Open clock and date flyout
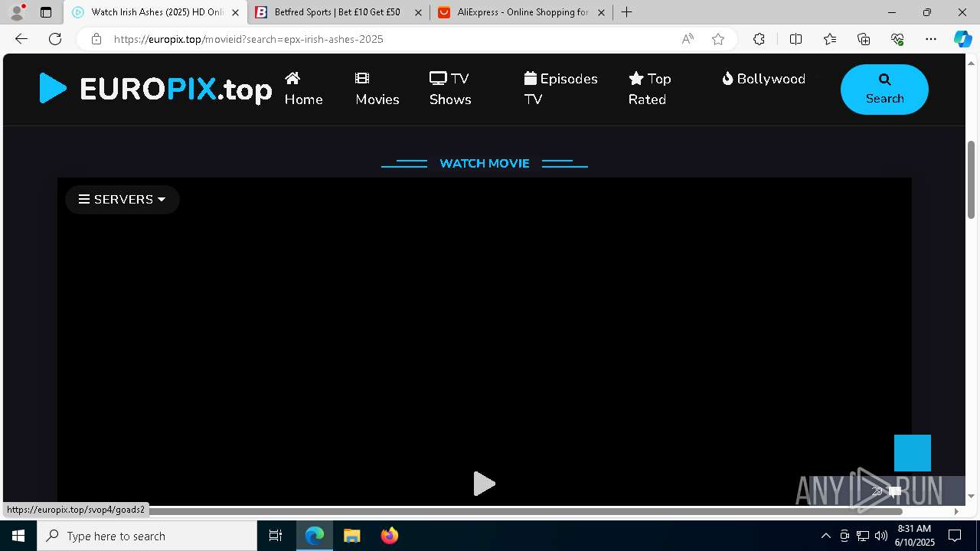The width and height of the screenshot is (980, 551). click(914, 536)
